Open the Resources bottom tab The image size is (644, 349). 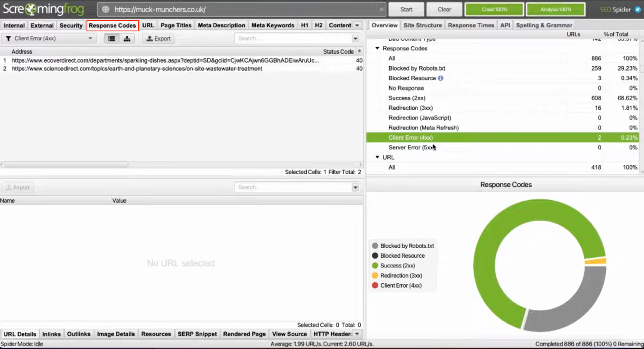coord(156,334)
